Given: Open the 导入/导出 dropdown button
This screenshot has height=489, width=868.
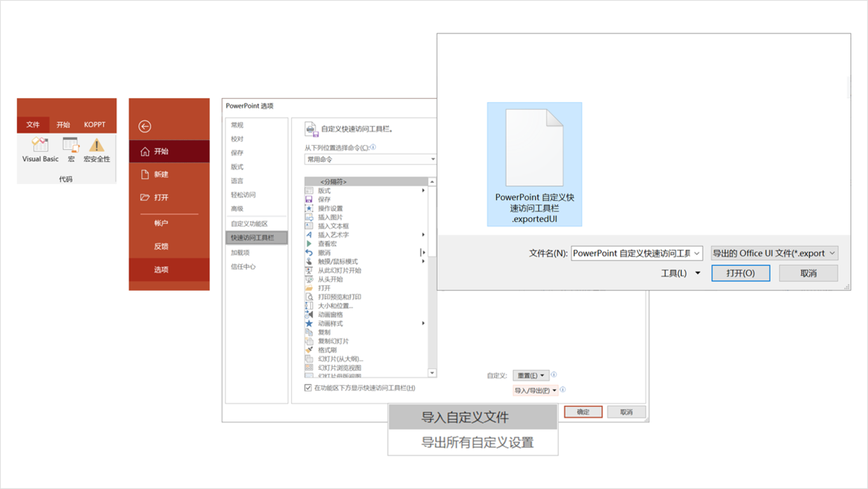Looking at the screenshot, I should [x=535, y=390].
